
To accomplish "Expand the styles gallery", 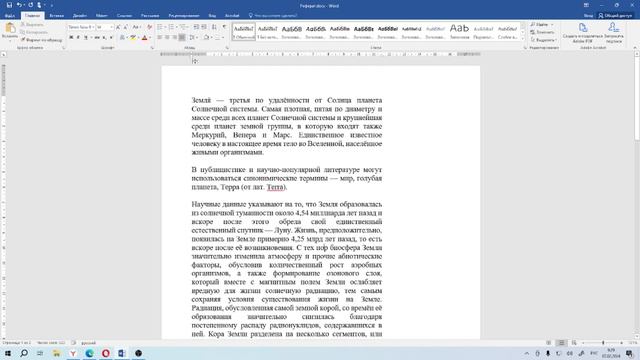I will coord(522,38).
